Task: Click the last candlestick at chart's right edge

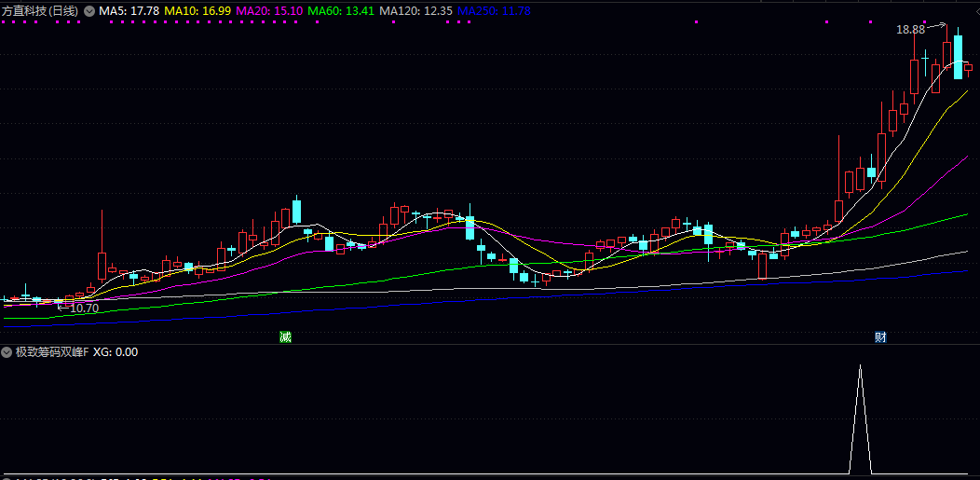Action: coord(968,68)
